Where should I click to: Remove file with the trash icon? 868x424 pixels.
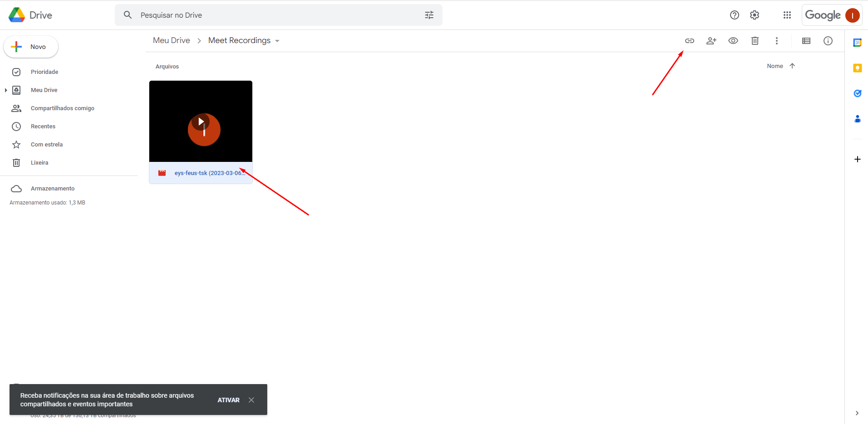click(755, 41)
